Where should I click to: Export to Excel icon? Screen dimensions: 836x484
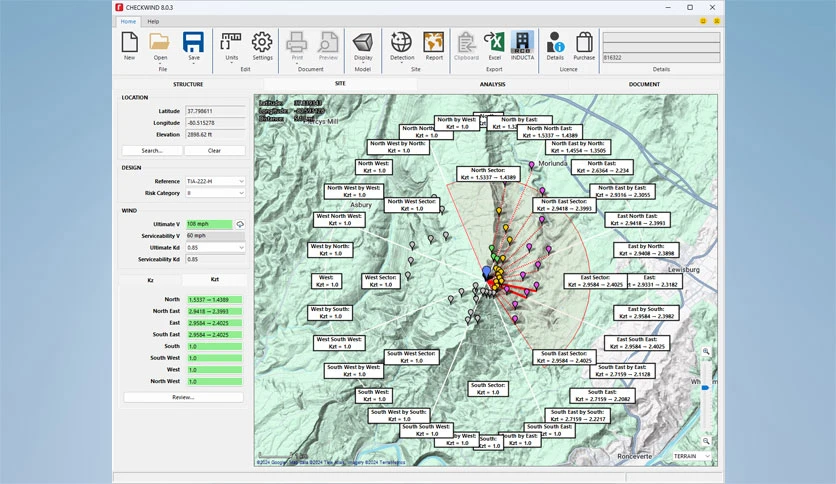point(494,42)
